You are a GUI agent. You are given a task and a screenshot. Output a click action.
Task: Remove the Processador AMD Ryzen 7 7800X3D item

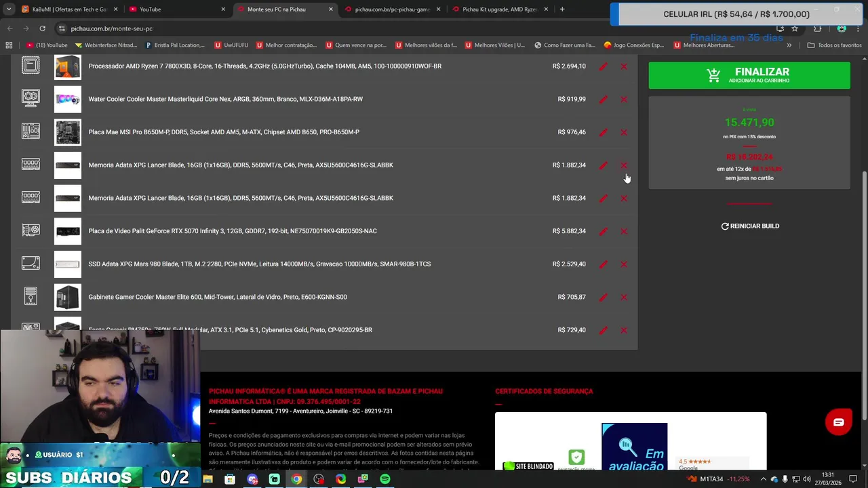point(624,66)
